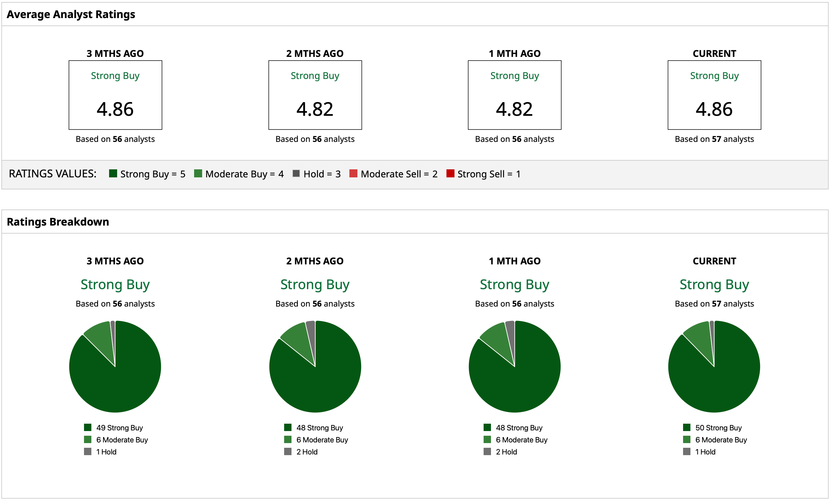Click the Ratings Breakdown heading
Image resolution: width=834 pixels, height=504 pixels.
[58, 222]
